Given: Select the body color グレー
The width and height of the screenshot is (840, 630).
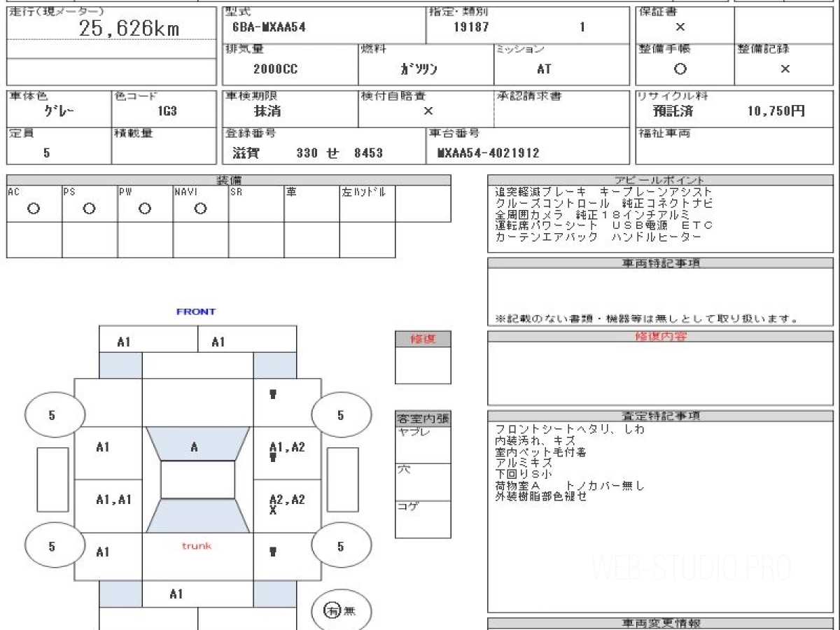Looking at the screenshot, I should 59,111.
